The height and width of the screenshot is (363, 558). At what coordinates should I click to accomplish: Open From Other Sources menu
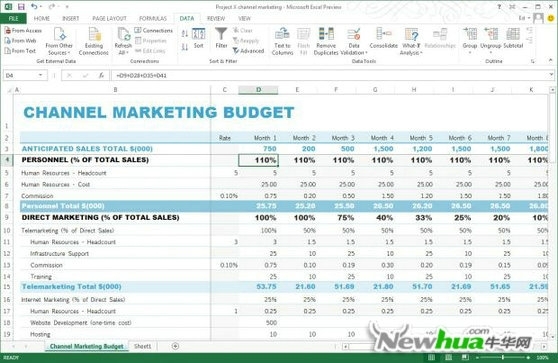(x=59, y=41)
